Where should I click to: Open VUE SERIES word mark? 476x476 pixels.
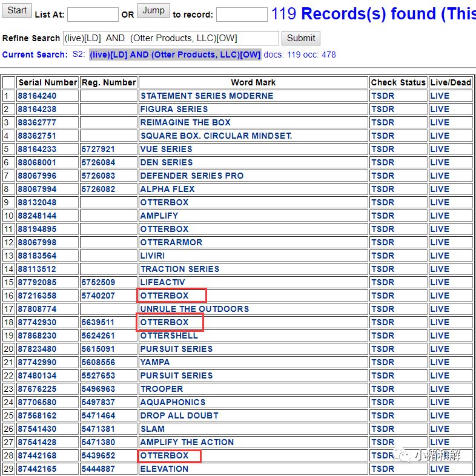[166, 150]
